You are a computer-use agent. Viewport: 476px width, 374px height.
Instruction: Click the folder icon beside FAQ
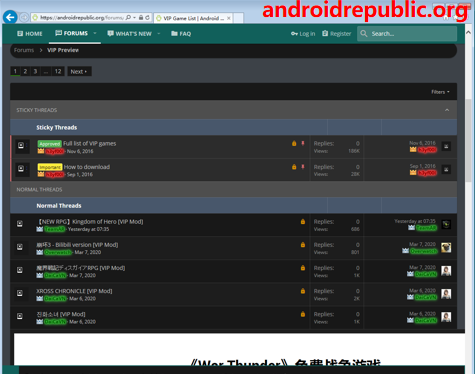point(174,33)
